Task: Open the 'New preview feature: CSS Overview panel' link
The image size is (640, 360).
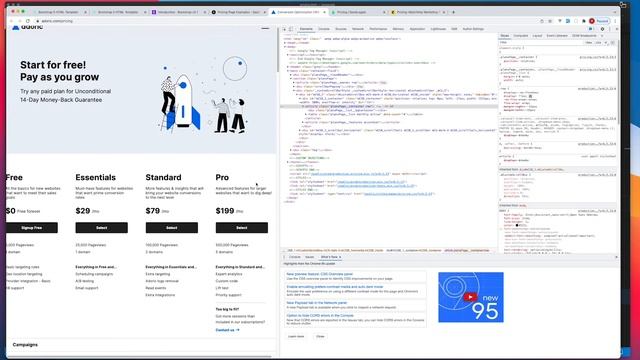Action: point(319,274)
